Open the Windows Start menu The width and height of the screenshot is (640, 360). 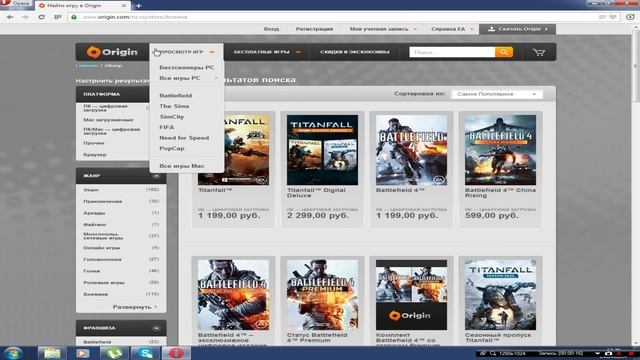13,353
